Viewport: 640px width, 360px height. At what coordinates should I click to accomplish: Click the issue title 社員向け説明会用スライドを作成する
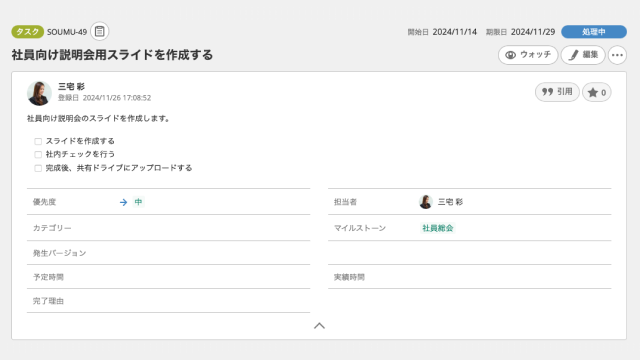pyautogui.click(x=112, y=55)
